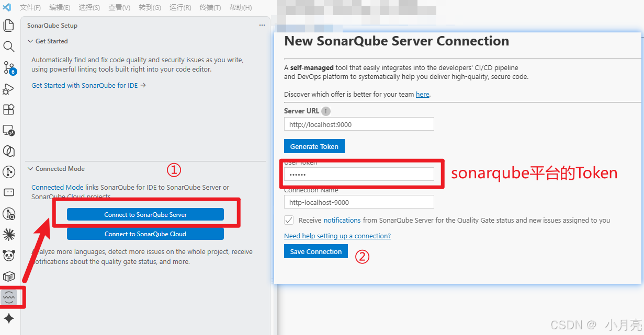Screen dimensions: 644x335
Task: Click the Generate Token button
Action: coord(314,146)
